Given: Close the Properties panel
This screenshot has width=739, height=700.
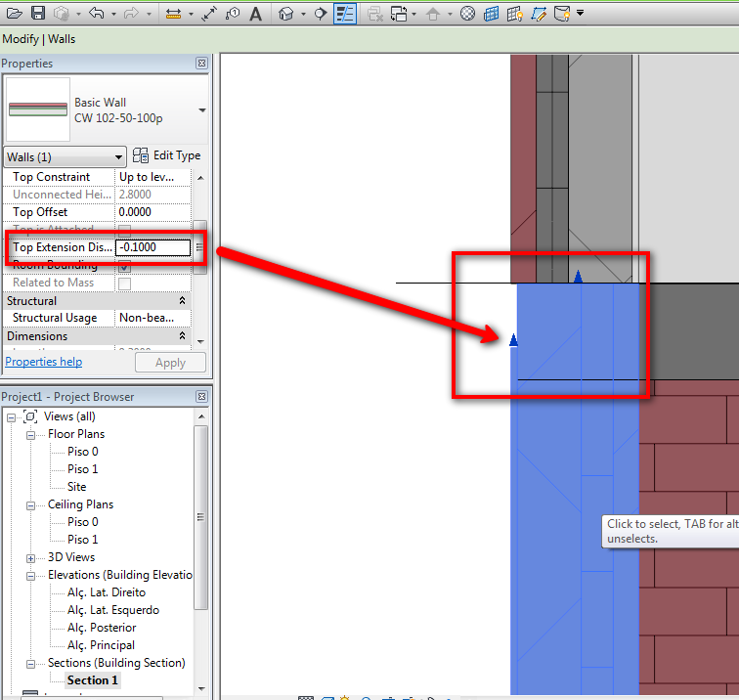Looking at the screenshot, I should pyautogui.click(x=201, y=64).
